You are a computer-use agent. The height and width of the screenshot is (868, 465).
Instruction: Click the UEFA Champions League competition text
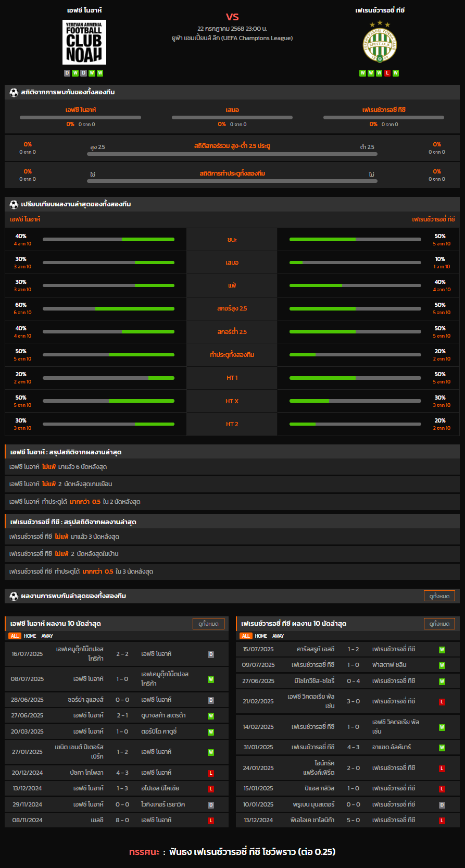[x=232, y=38]
